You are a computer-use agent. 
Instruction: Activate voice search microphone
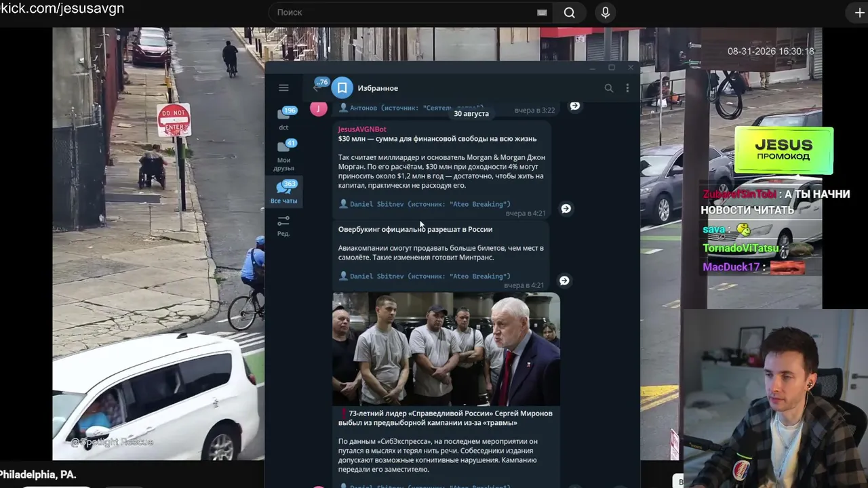606,12
